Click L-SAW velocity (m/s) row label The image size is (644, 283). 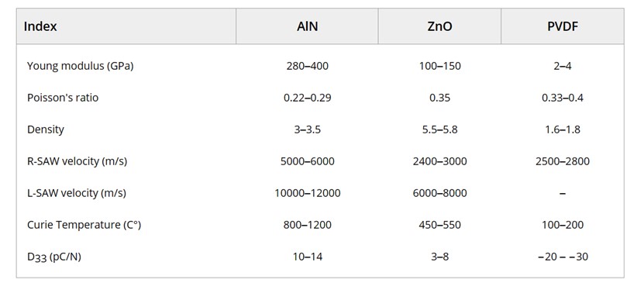coord(77,193)
